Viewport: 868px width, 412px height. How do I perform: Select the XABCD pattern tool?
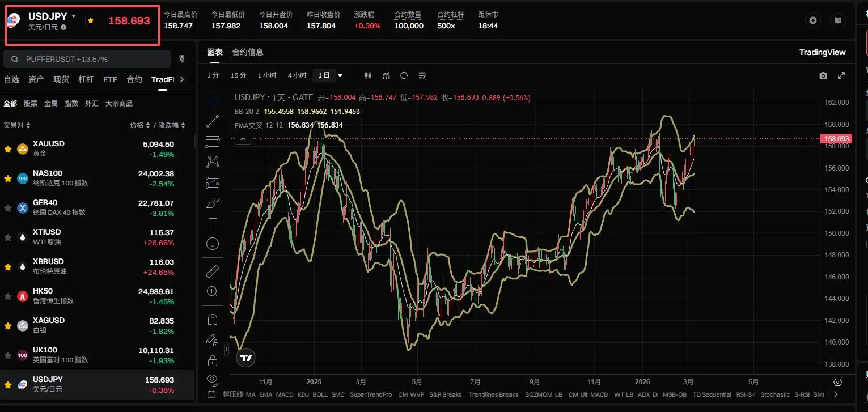[x=213, y=162]
